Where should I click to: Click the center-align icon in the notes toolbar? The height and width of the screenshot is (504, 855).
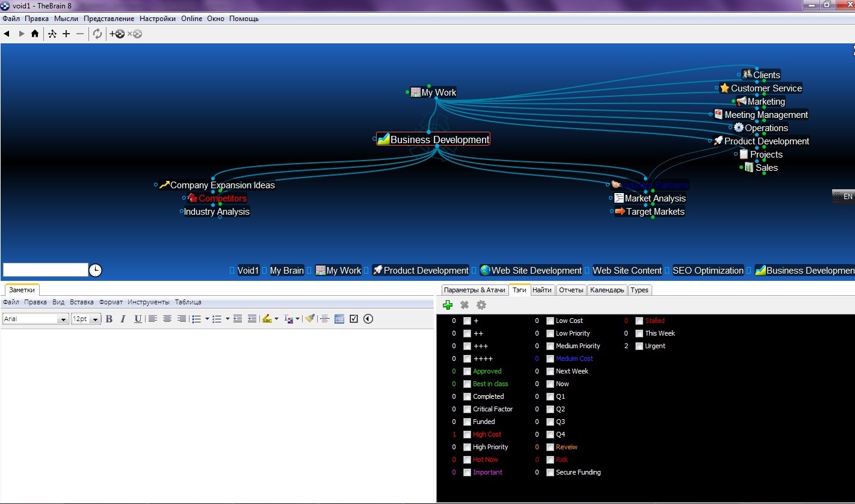coord(167,319)
